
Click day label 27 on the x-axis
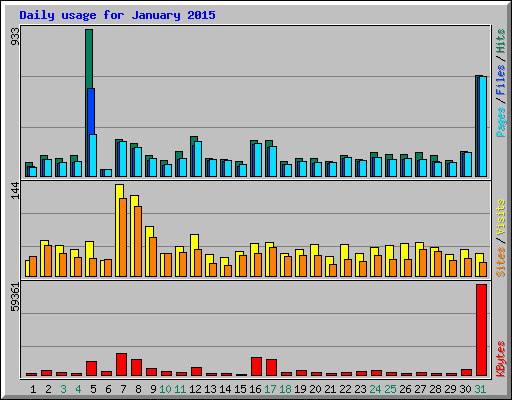tap(420, 389)
